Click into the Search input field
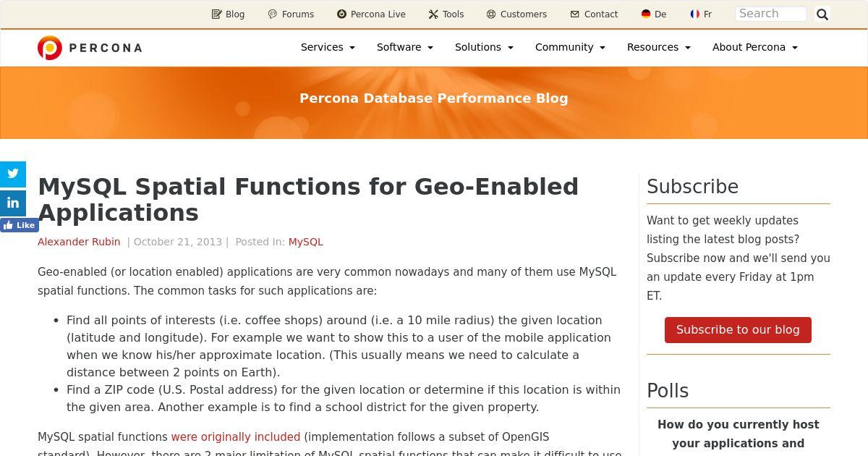 (x=771, y=14)
